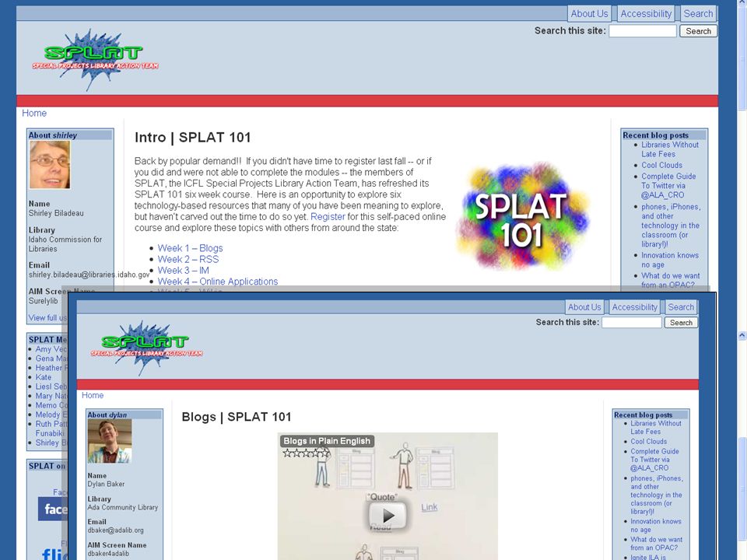
Task: Open Liesl member link in SPLAT members
Action: click(x=51, y=387)
